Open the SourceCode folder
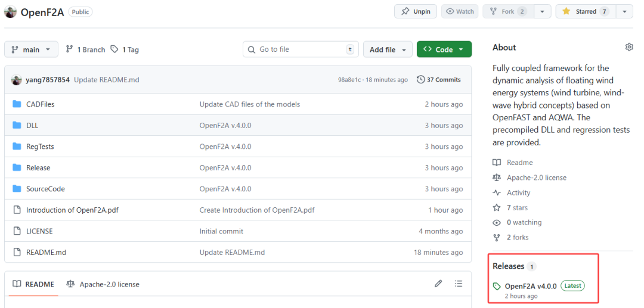Screen dimensions: 644x308 tap(45, 189)
